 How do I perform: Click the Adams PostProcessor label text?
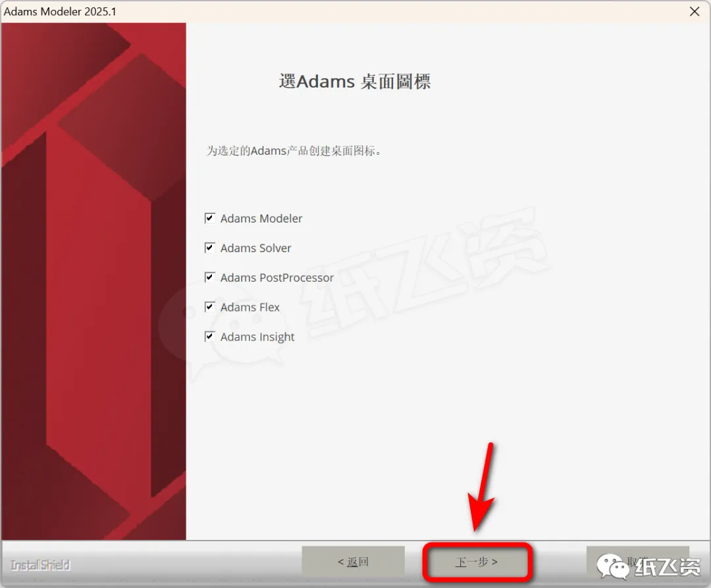click(x=277, y=277)
